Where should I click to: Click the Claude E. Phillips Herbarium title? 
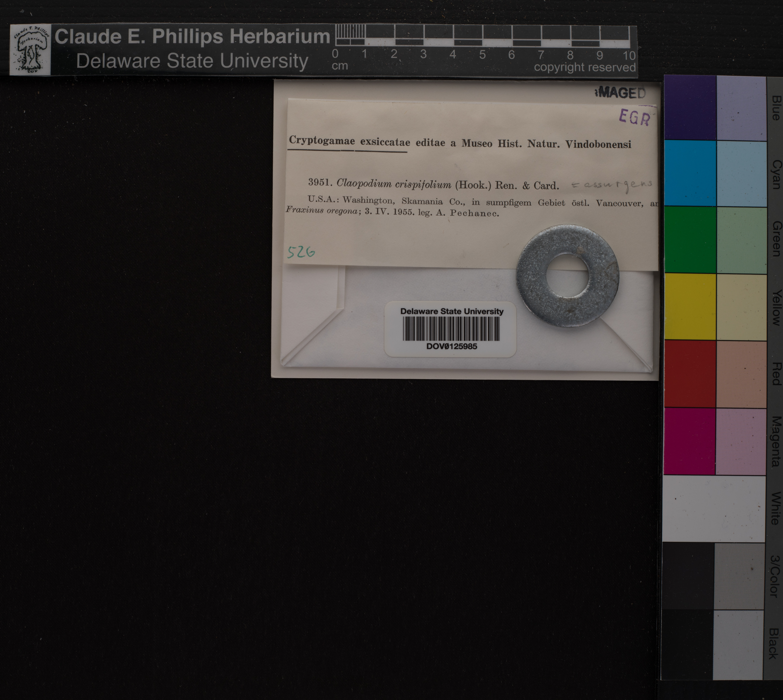192,37
